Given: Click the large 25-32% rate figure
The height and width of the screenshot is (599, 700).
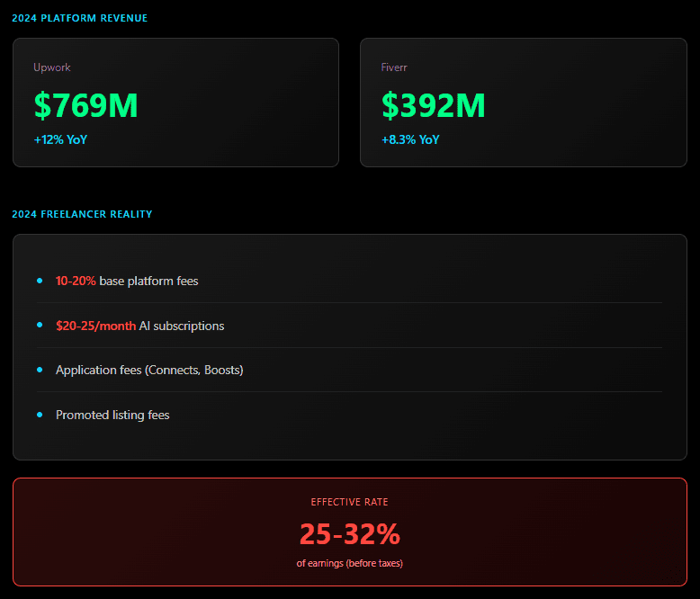Looking at the screenshot, I should [x=350, y=534].
